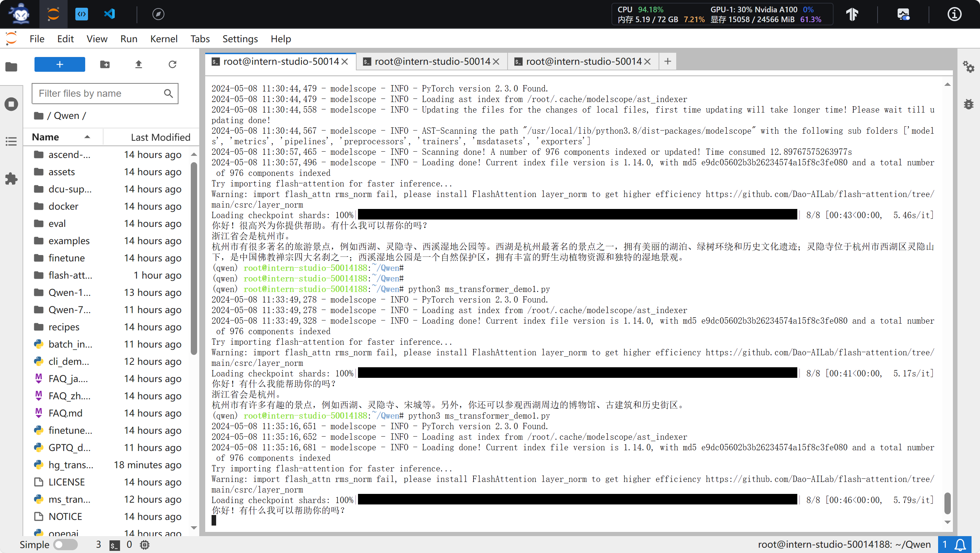Close the third terminal tab
980x553 pixels.
coord(647,62)
